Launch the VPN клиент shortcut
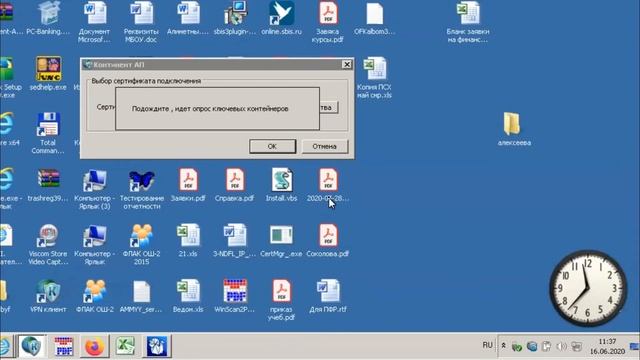The height and width of the screenshot is (360, 640). click(48, 296)
